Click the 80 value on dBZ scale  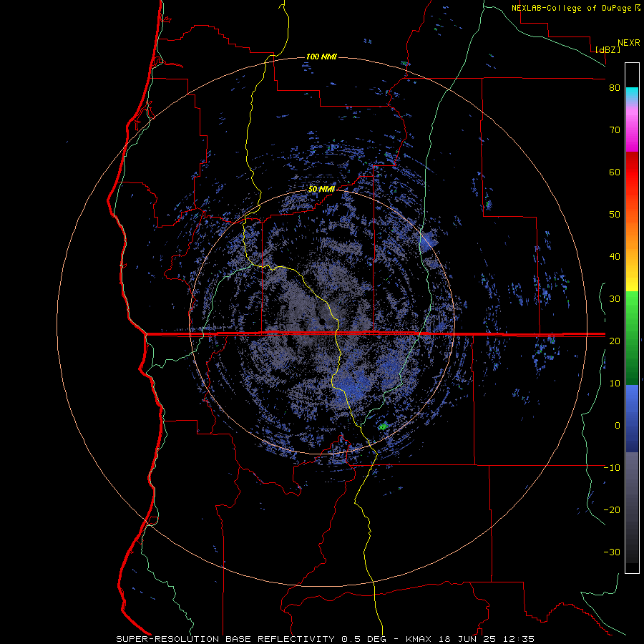click(615, 88)
